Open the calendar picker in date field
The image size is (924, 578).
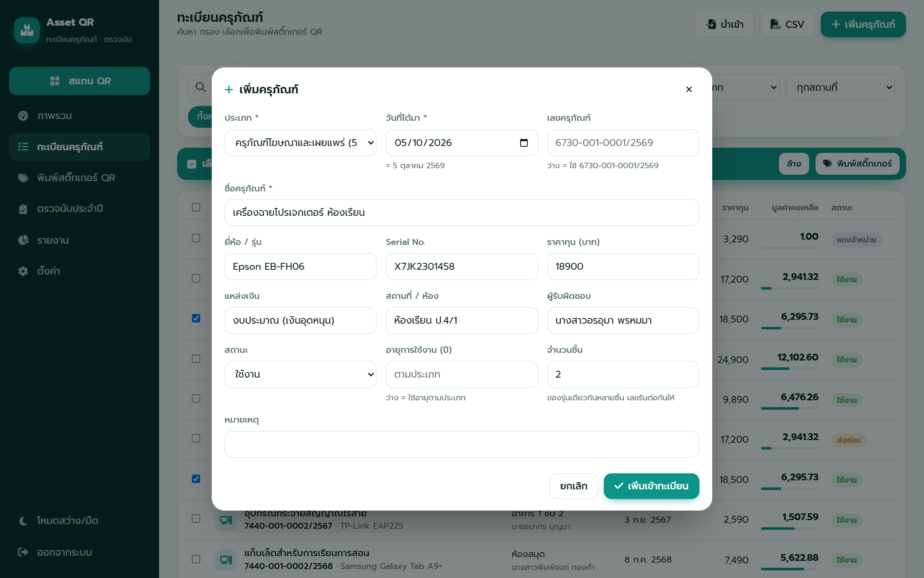(x=524, y=143)
